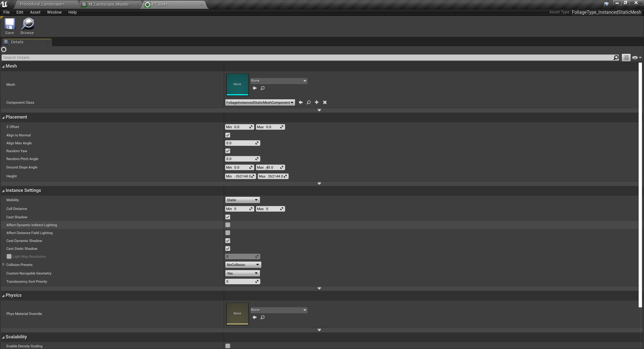The image size is (644, 349).
Task: Click the plus icon beside Component Class
Action: 316,102
